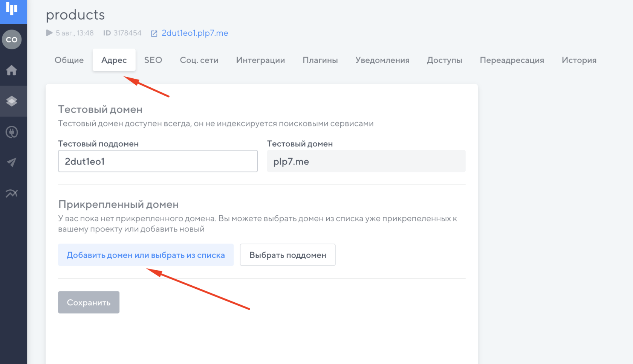
Task: Switch to the Общие tab
Action: tap(69, 60)
